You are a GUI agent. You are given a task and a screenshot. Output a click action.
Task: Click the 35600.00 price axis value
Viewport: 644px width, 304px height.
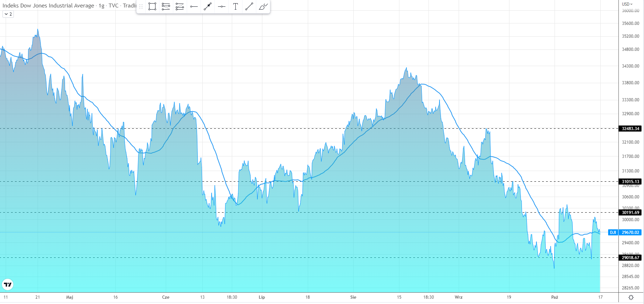point(631,23)
